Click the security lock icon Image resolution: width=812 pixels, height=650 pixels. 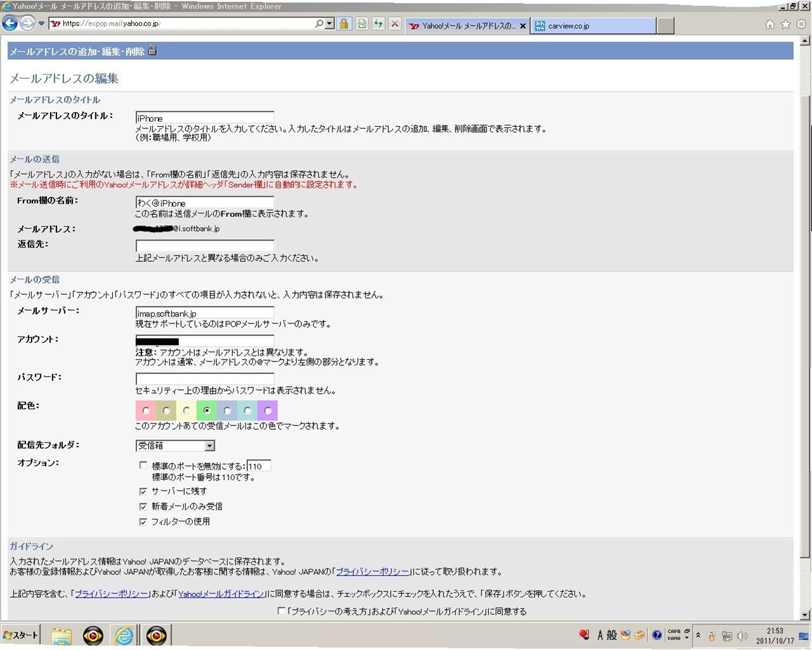pyautogui.click(x=344, y=23)
